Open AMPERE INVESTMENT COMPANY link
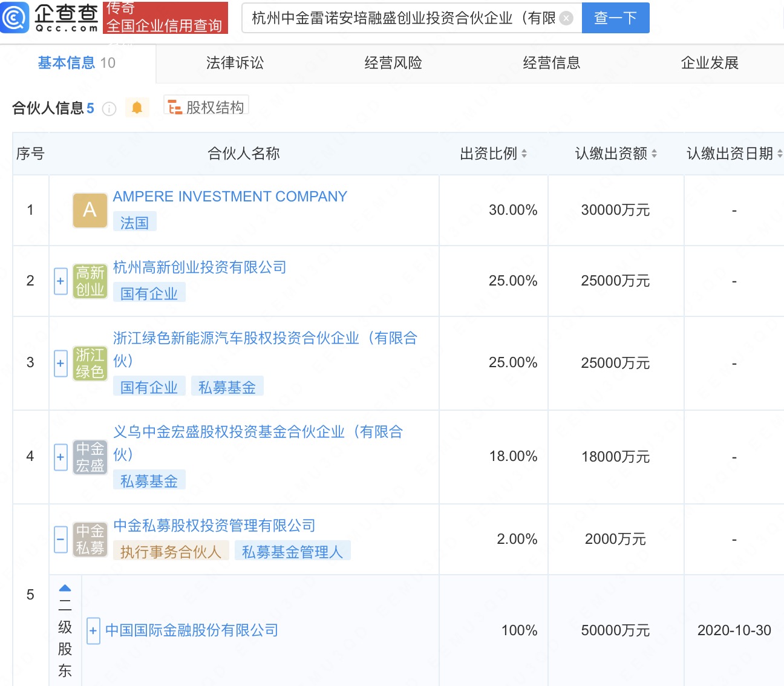The width and height of the screenshot is (784, 686). pyautogui.click(x=230, y=197)
